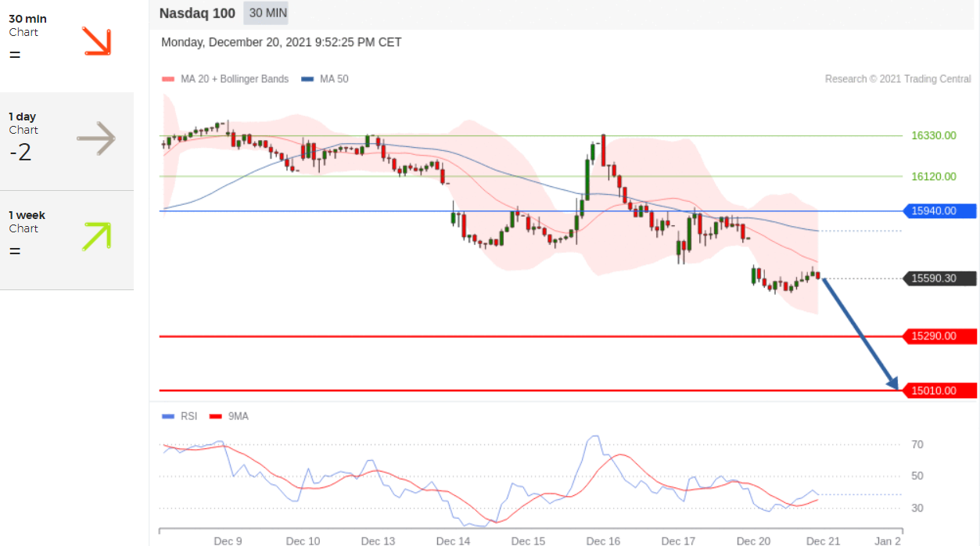Click the 15010.00 support price tag
980x546 pixels.
tap(939, 390)
